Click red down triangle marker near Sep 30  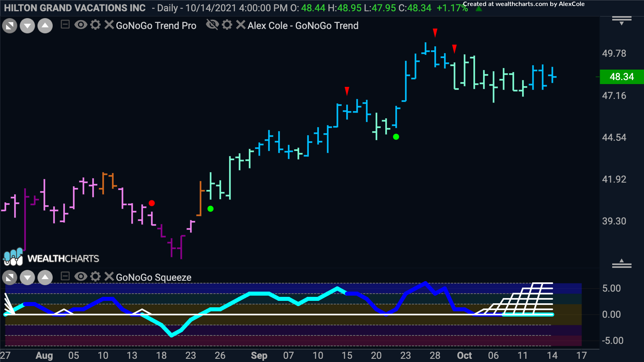(454, 49)
